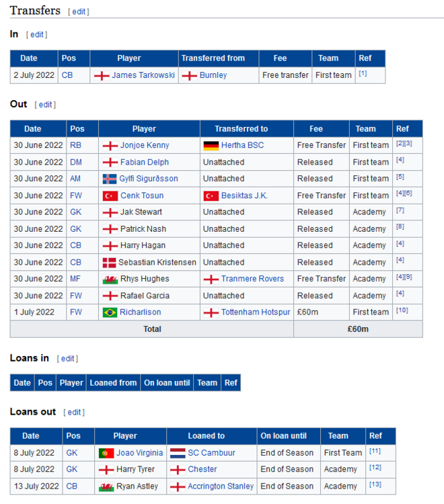Open the Accrington Stanley link
This screenshot has height=504, width=444.
[221, 487]
